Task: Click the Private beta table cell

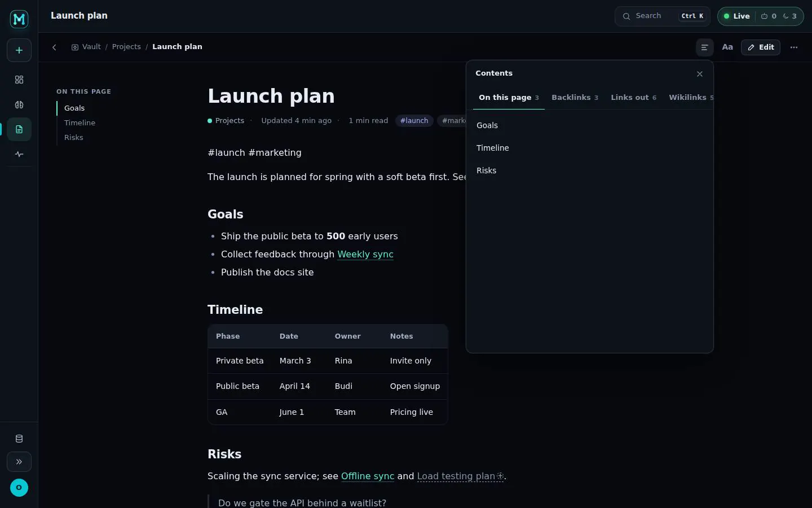Action: [x=240, y=361]
